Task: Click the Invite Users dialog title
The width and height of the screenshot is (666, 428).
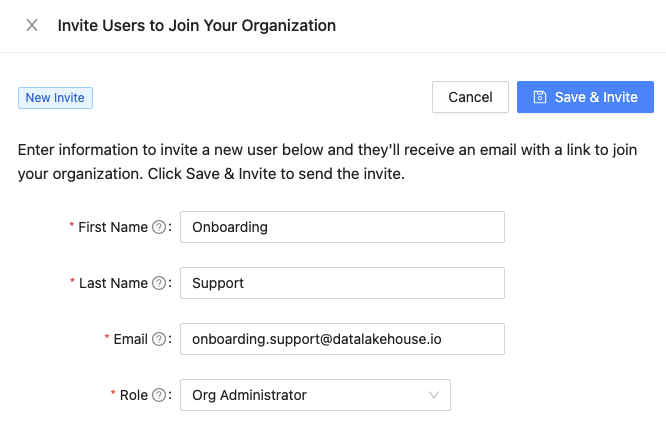Action: 196,25
